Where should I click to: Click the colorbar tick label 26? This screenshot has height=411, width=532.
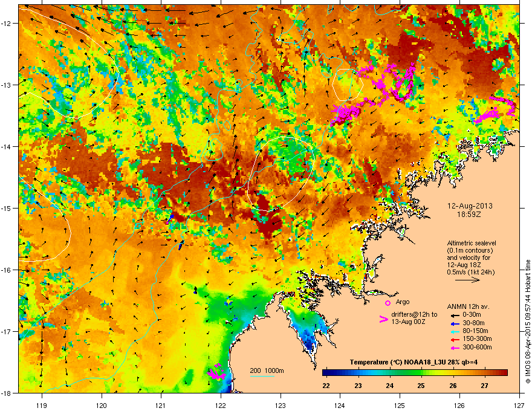pyautogui.click(x=453, y=385)
